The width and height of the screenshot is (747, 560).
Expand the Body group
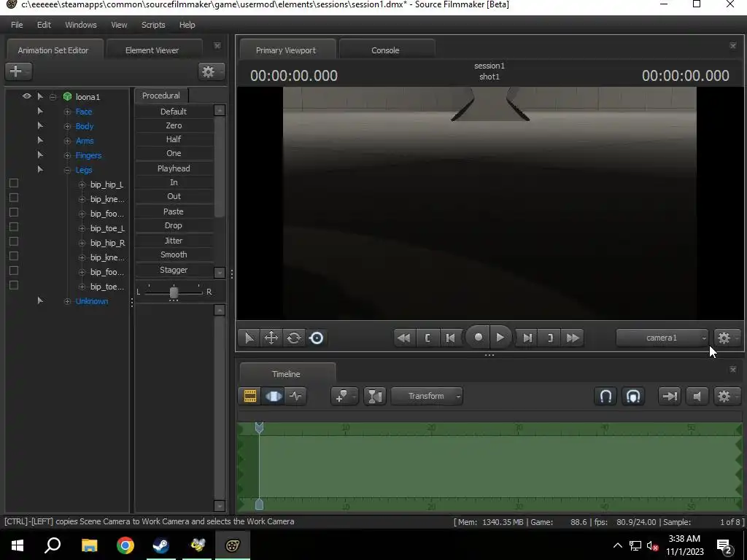(x=67, y=127)
